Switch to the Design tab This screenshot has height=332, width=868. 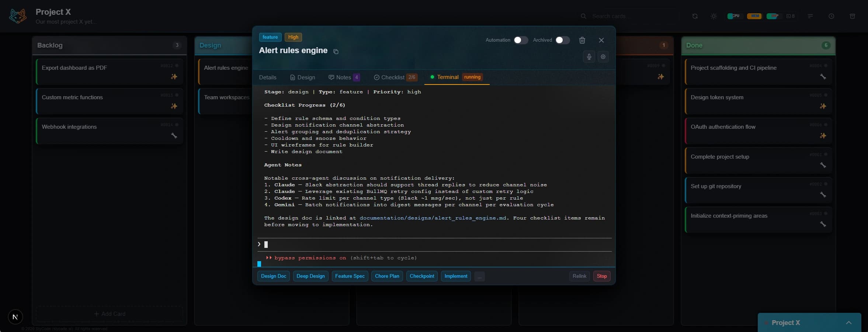click(302, 77)
